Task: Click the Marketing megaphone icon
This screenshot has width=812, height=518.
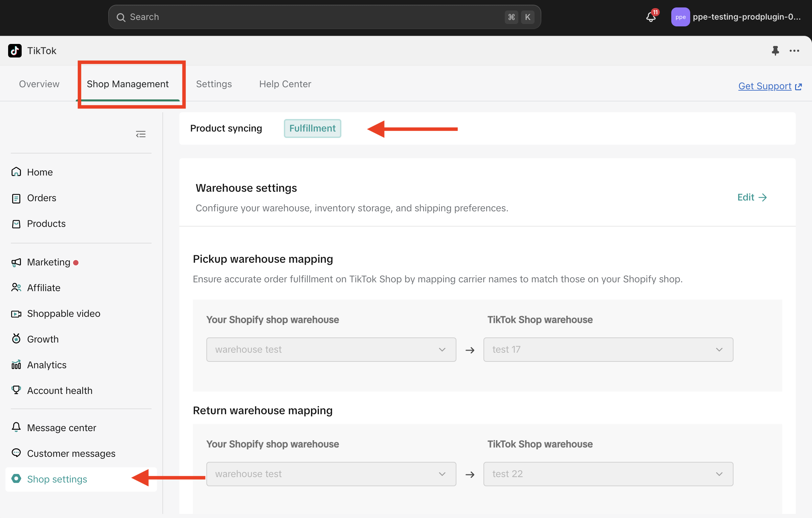Action: 16,262
